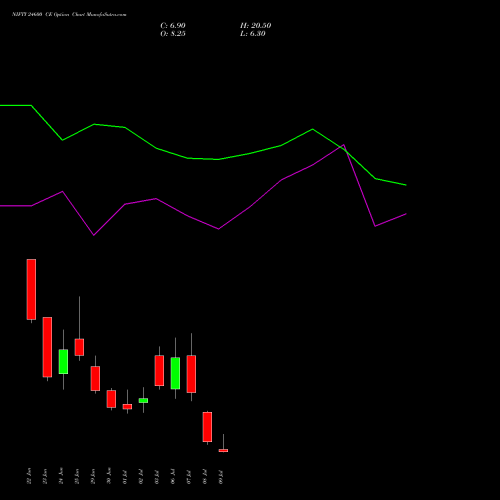
Task: Click the red candle above 08 Jul
Action: coord(207,427)
